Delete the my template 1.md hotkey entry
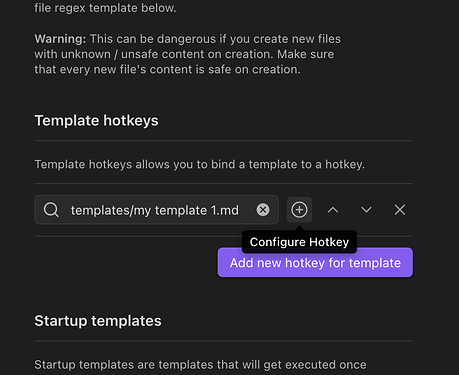459x375 pixels. tap(400, 210)
